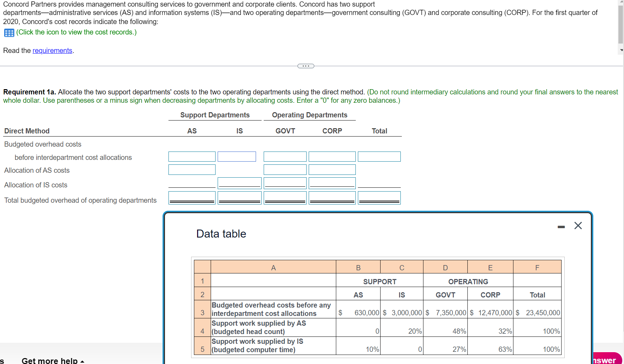Click the scrollbar up arrow

click(621, 3)
